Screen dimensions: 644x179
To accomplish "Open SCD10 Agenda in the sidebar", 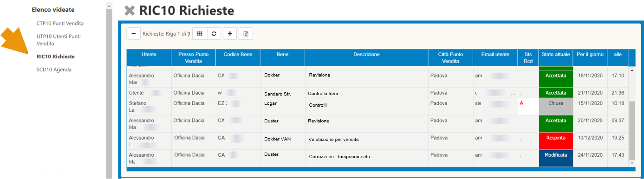I will (x=54, y=70).
